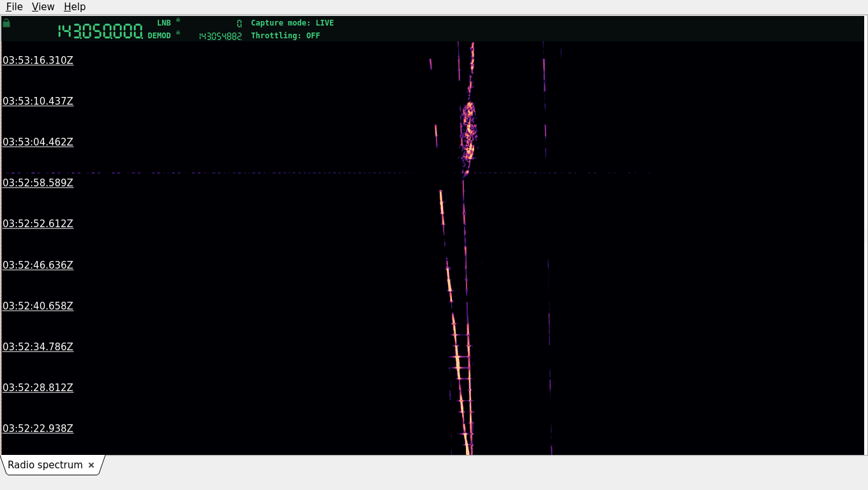Click the 03:52:52.612Z timestamp
Viewport: 868px width, 490px height.
pos(38,223)
